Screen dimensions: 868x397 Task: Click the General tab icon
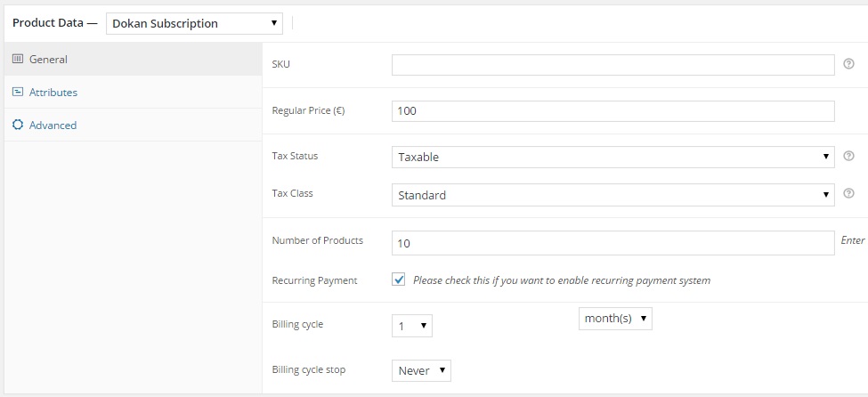coord(18,59)
